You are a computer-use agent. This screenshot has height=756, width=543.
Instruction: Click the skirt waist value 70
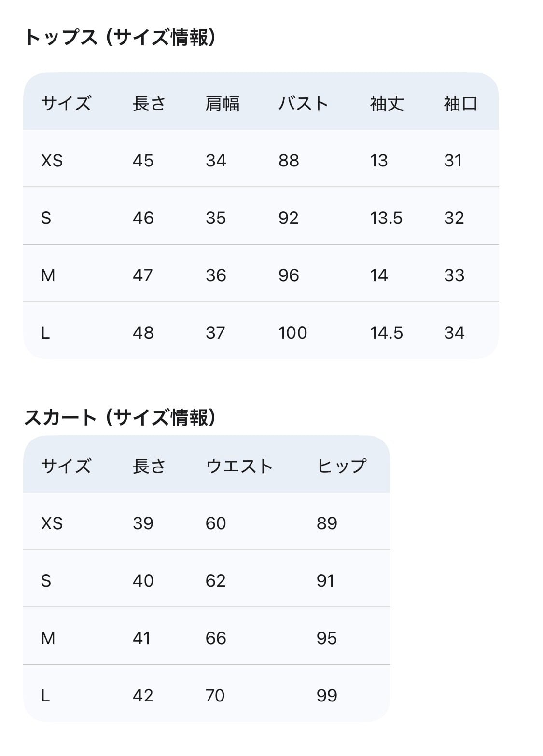pyautogui.click(x=215, y=696)
